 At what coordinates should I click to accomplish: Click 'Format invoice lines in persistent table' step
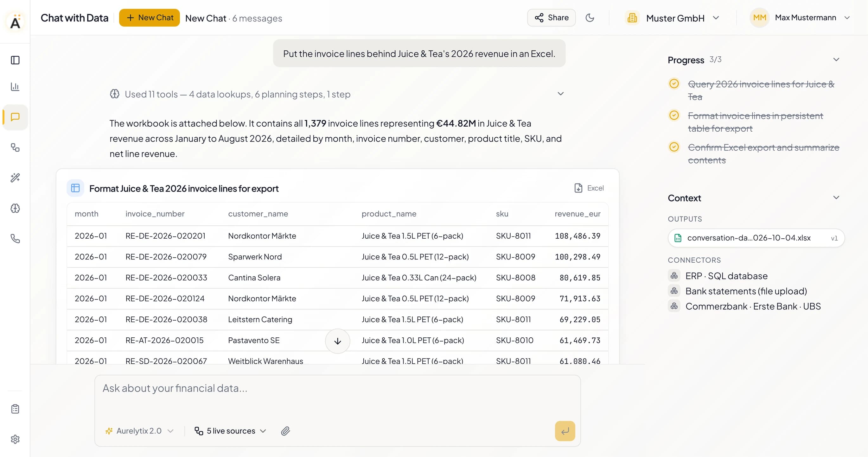point(755,122)
